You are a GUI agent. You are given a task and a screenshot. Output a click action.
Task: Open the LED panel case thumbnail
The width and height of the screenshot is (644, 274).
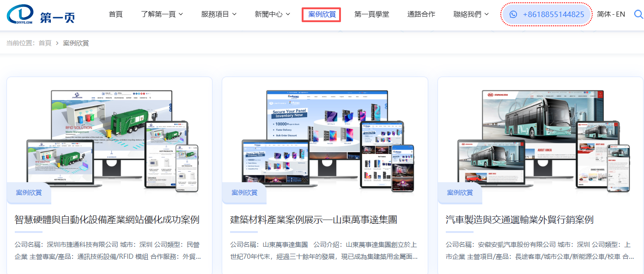[x=325, y=138]
